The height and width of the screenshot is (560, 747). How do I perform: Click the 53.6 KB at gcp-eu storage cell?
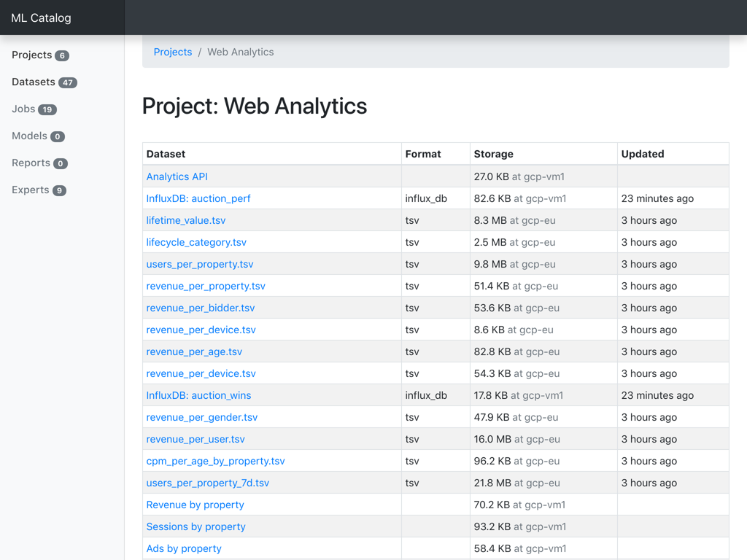tap(543, 308)
